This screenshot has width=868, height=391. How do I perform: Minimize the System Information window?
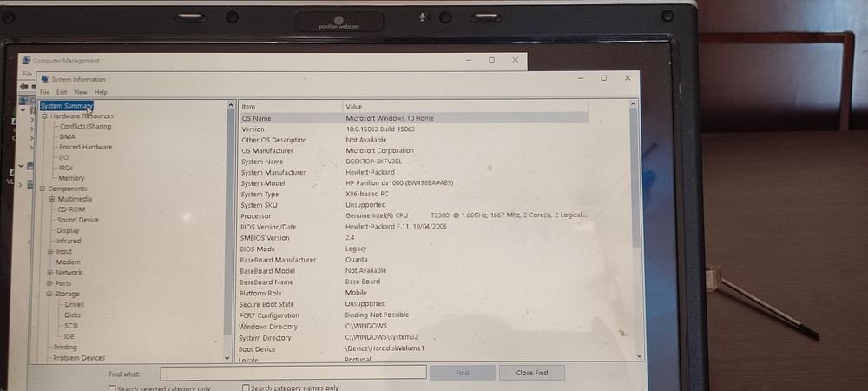[x=581, y=79]
